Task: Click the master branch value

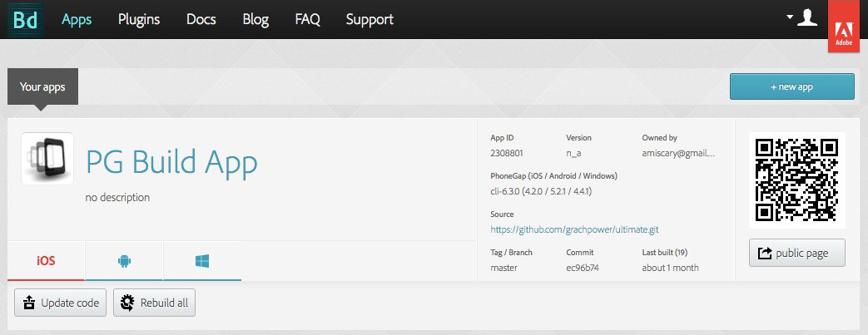Action: pos(503,268)
